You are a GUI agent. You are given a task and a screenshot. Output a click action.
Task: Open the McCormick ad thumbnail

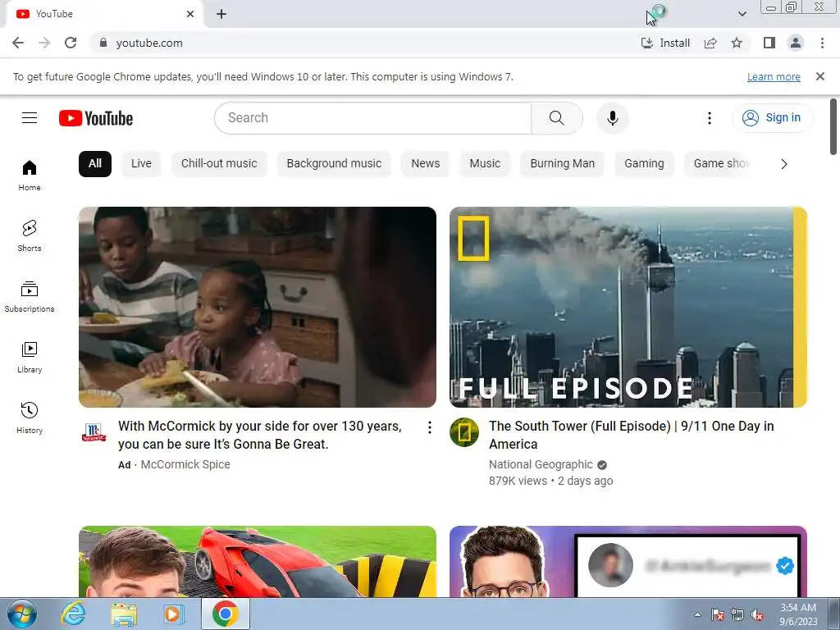coord(258,307)
